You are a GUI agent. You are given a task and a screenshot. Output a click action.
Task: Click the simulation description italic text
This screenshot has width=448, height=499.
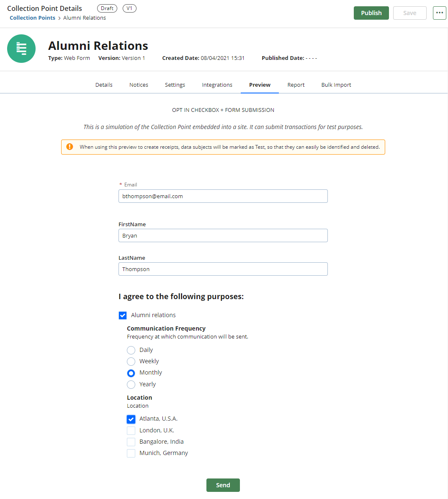[223, 127]
